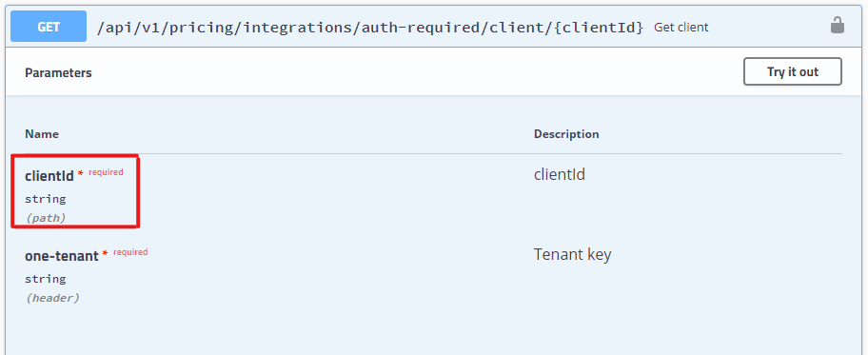Click the string type under clientId

[x=46, y=199]
